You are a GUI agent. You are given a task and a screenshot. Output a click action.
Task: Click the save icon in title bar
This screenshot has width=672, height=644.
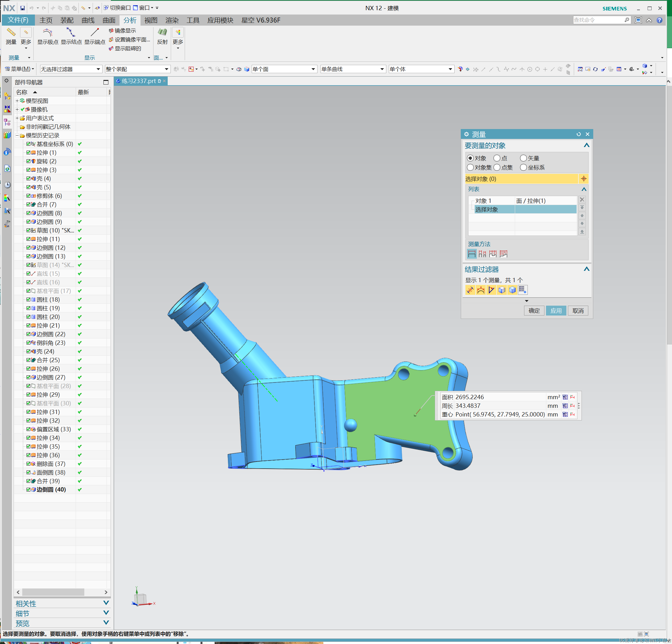click(22, 8)
